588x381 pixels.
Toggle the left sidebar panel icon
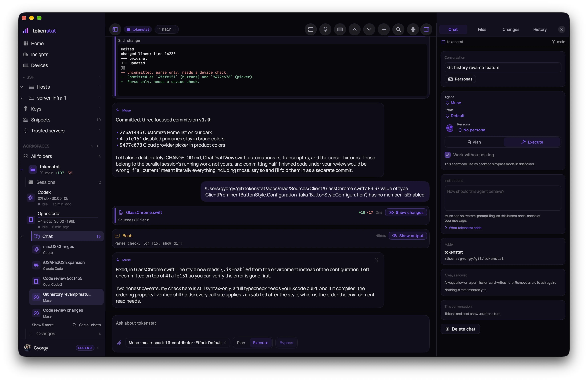(x=115, y=29)
